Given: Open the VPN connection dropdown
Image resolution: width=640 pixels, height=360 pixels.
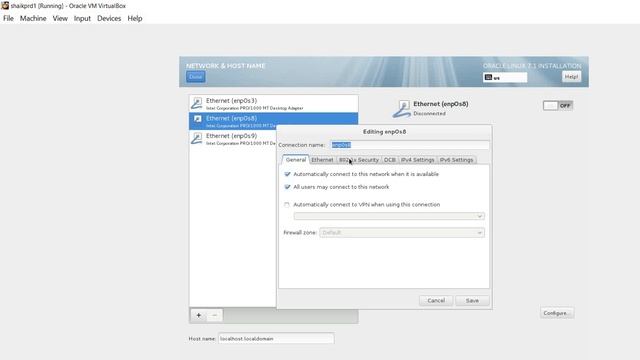Looking at the screenshot, I should tap(389, 216).
